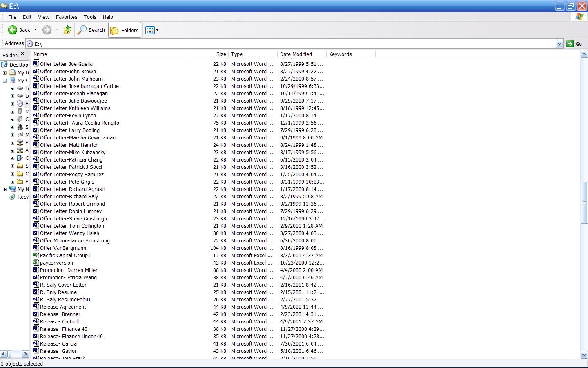The height and width of the screenshot is (368, 588).
Task: Toggle the Folders pane button
Action: (125, 30)
